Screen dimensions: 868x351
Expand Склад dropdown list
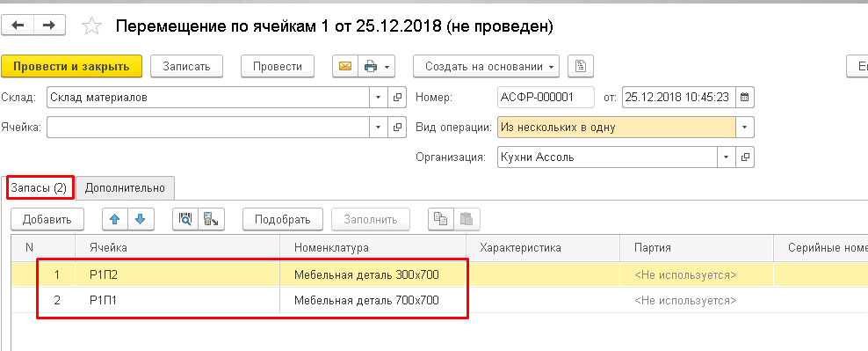click(378, 97)
